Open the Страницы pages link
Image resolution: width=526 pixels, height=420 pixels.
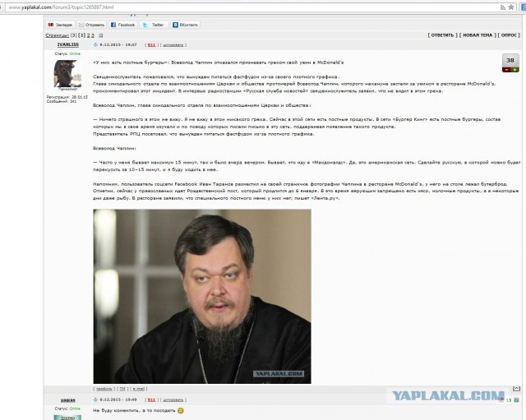(57, 35)
